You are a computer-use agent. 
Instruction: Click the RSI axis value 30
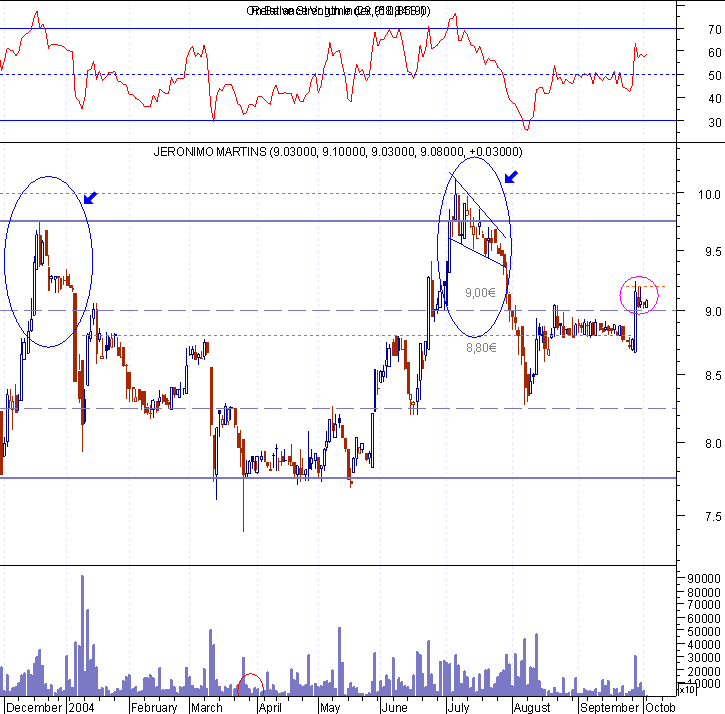714,123
